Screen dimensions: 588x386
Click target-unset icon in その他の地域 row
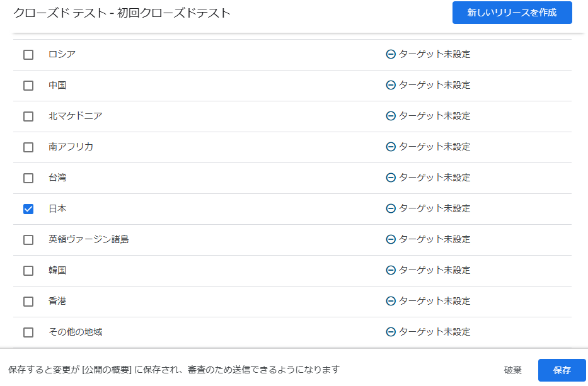point(391,332)
